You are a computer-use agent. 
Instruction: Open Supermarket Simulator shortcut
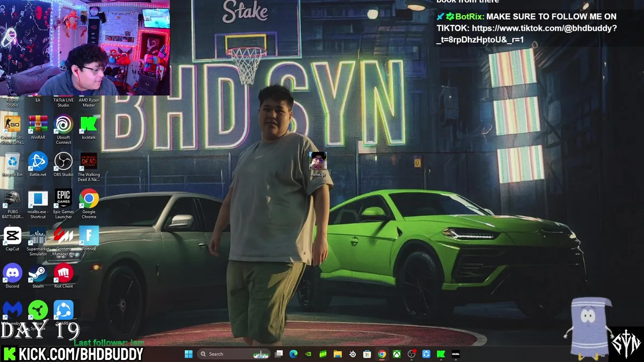(38, 241)
